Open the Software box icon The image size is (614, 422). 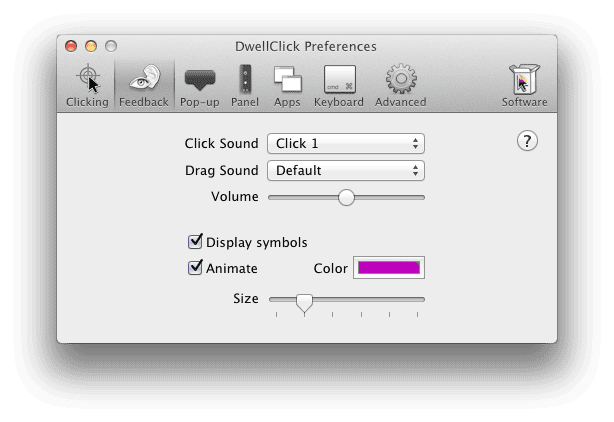tap(524, 79)
